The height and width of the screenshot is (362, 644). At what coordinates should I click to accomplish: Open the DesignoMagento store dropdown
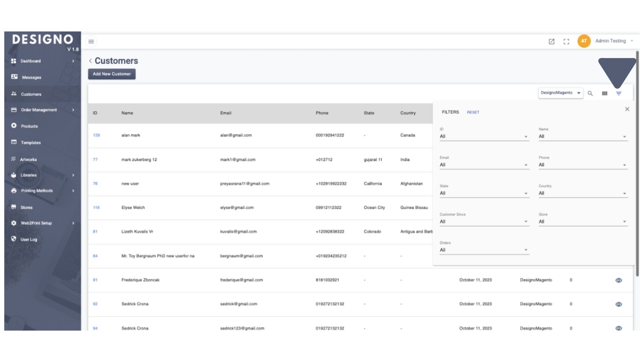point(560,93)
